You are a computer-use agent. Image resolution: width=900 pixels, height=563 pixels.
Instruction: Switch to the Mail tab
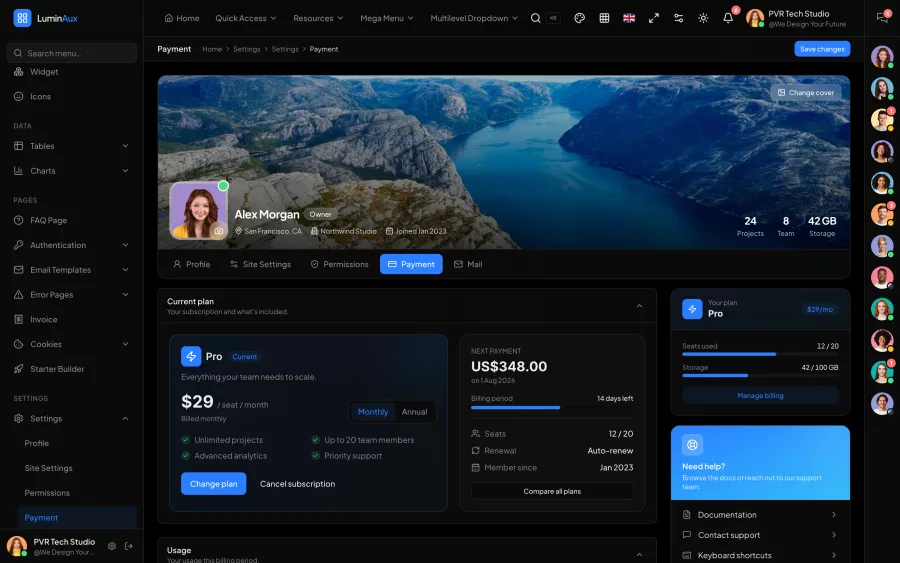pyautogui.click(x=468, y=265)
